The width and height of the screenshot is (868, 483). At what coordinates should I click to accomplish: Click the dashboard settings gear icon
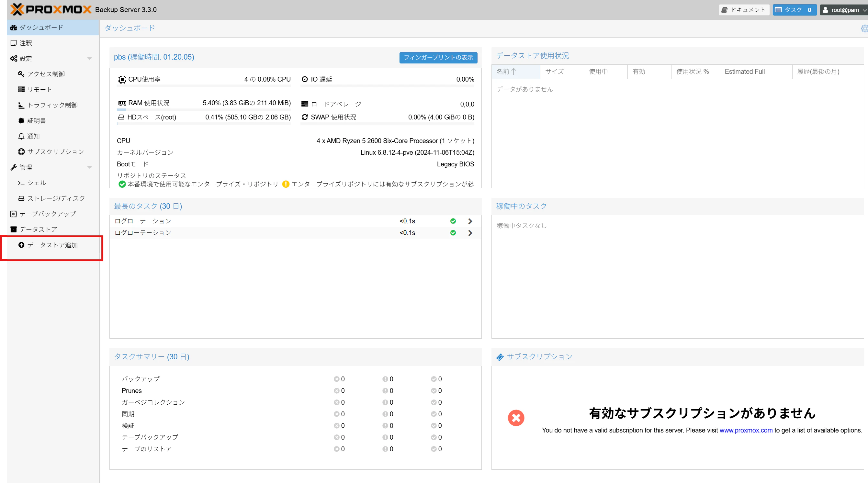[864, 28]
